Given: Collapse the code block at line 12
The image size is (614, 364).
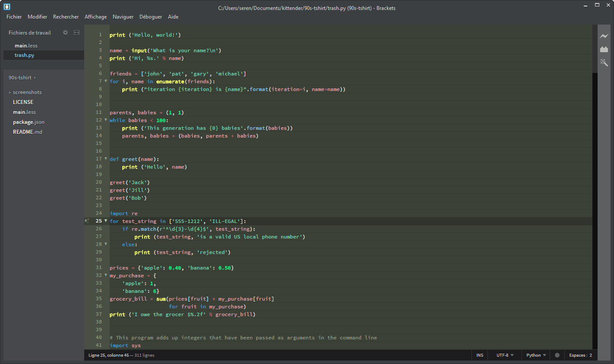Looking at the screenshot, I should [105, 120].
